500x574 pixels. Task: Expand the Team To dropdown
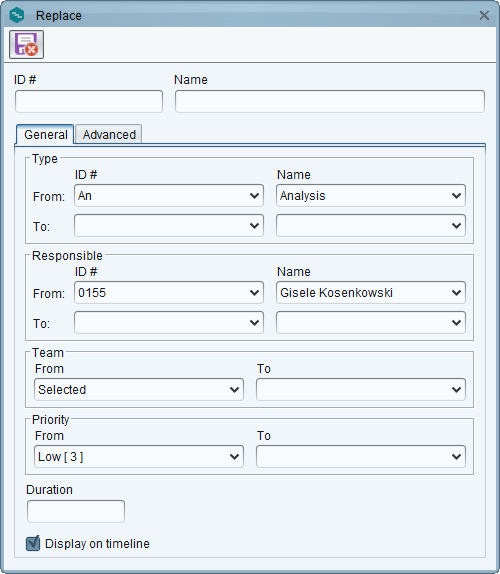361,390
